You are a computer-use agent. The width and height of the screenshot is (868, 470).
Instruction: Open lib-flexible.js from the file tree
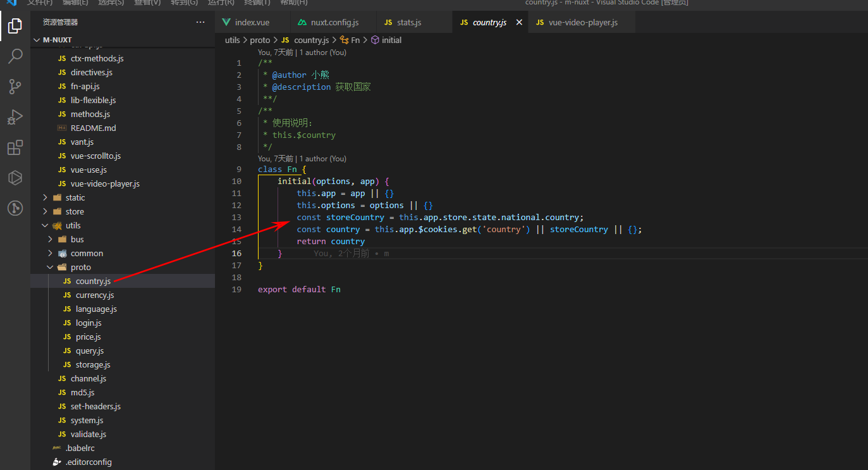point(93,100)
